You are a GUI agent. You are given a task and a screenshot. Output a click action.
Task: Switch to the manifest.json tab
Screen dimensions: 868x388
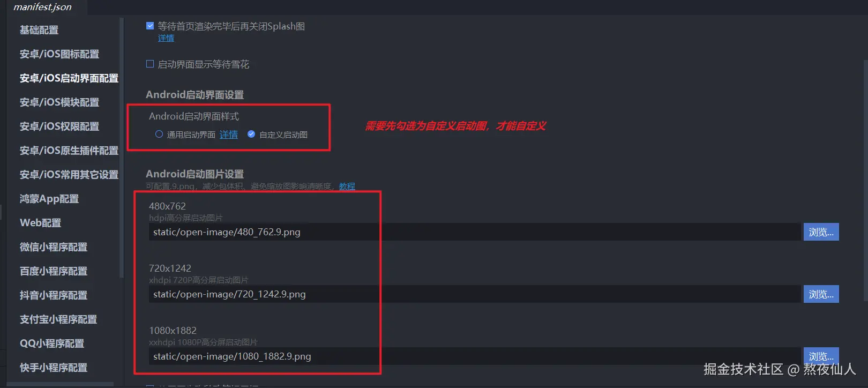[x=42, y=7]
